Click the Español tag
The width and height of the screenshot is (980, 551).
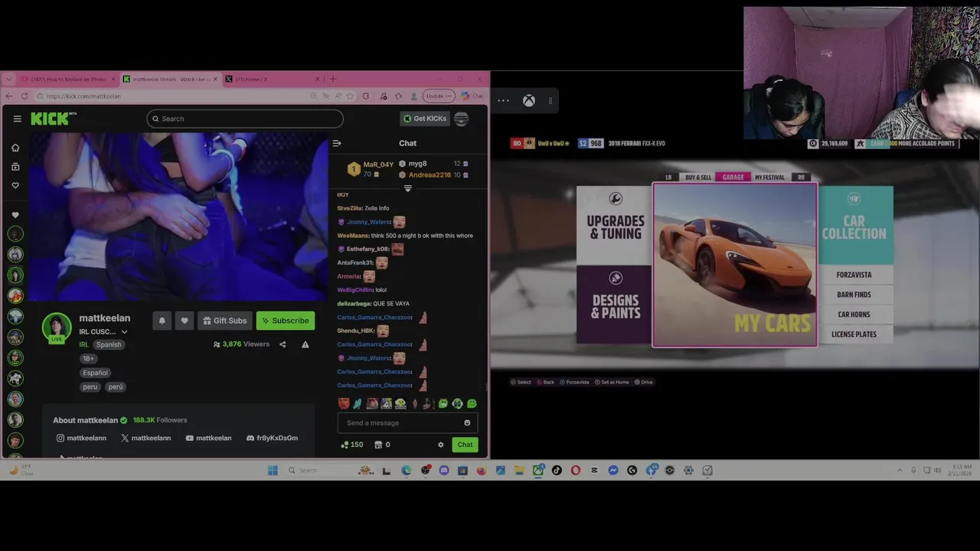tap(96, 373)
